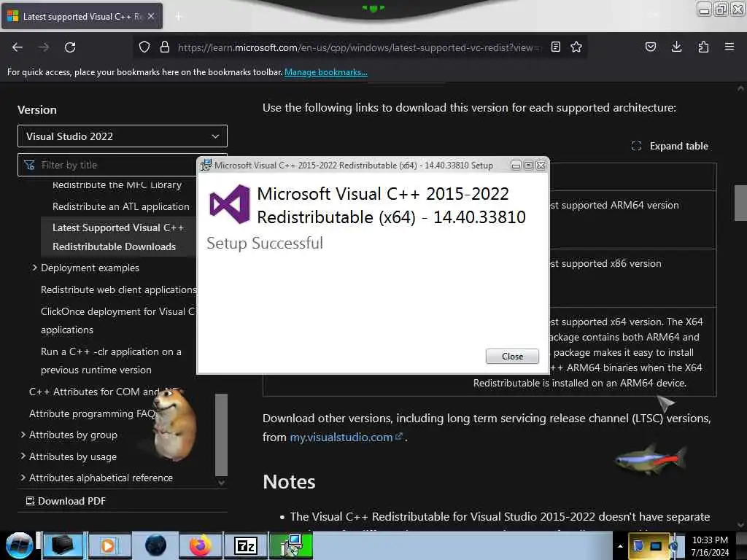Click the Notes heading
Image resolution: width=747 pixels, height=560 pixels.
coord(289,482)
